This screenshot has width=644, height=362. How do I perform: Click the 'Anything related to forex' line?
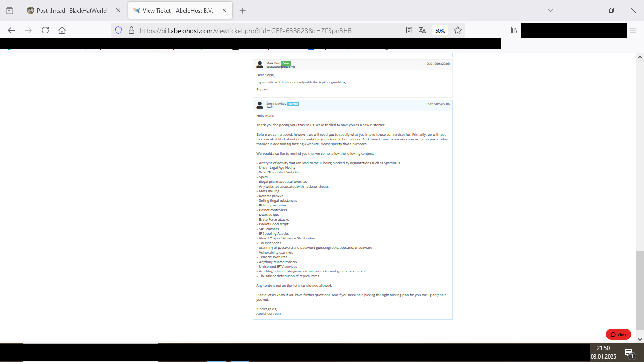point(277,262)
